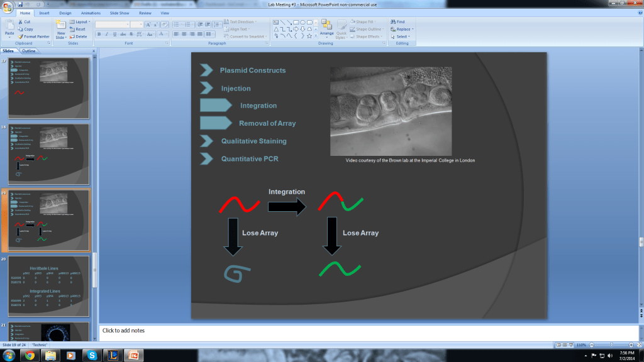This screenshot has width=644, height=362.
Task: Open the Font Size dropdown
Action: click(x=141, y=24)
